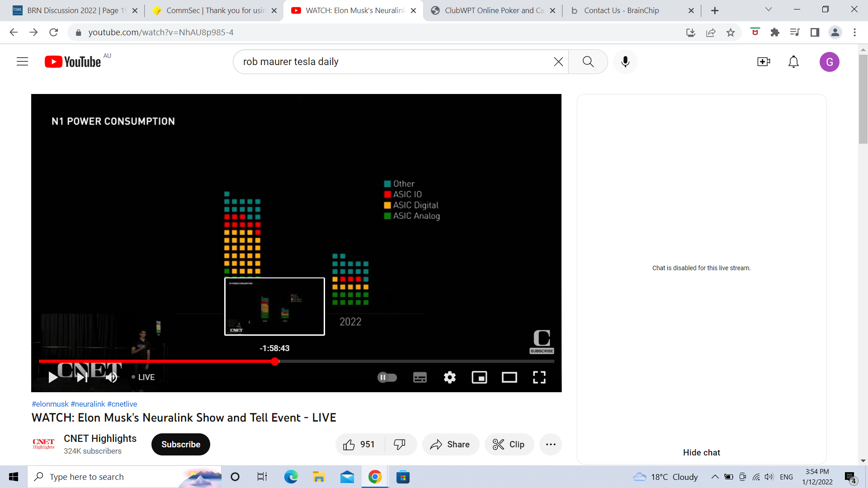Reload the current page
Image resolution: width=868 pixels, height=488 pixels.
point(53,32)
